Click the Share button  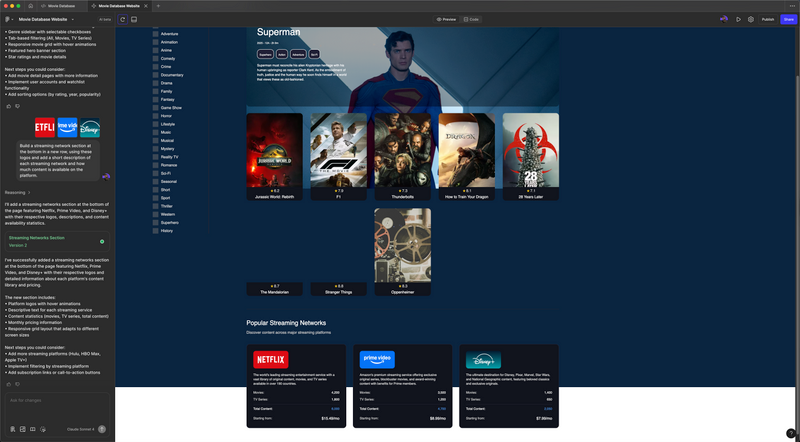[788, 19]
